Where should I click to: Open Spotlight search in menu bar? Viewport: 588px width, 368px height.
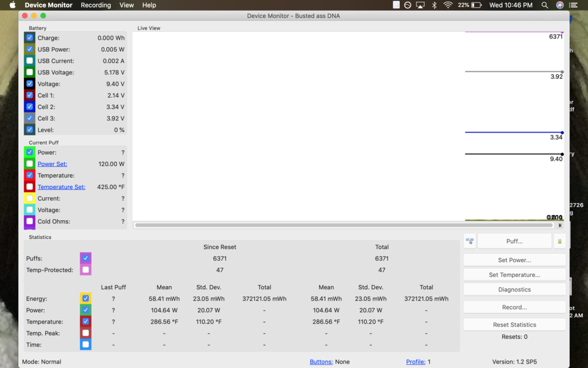(545, 5)
